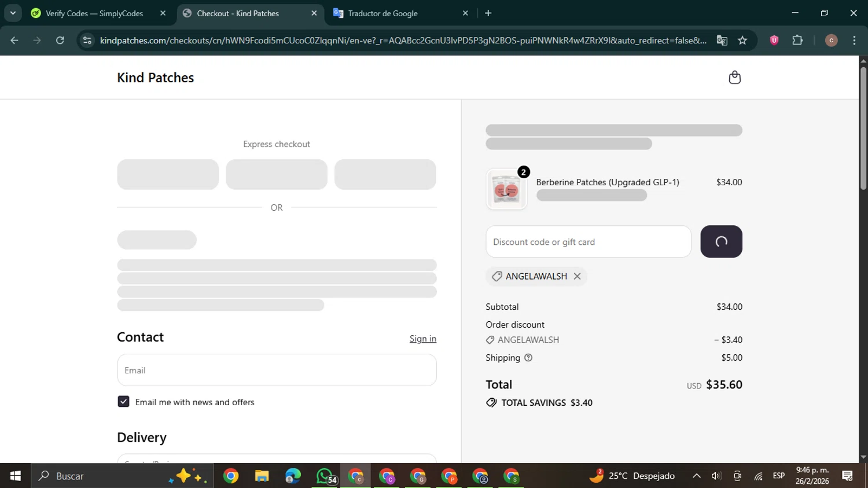
Task: Switch the ESP keyboard language indicator
Action: pyautogui.click(x=779, y=476)
